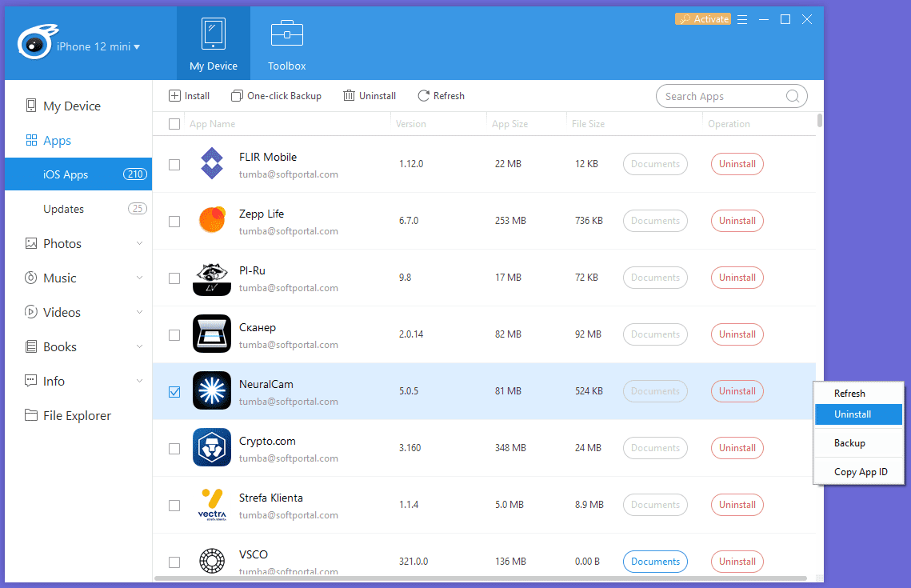Check the FLIR Mobile checkbox
This screenshot has height=588, width=911.
coord(174,165)
